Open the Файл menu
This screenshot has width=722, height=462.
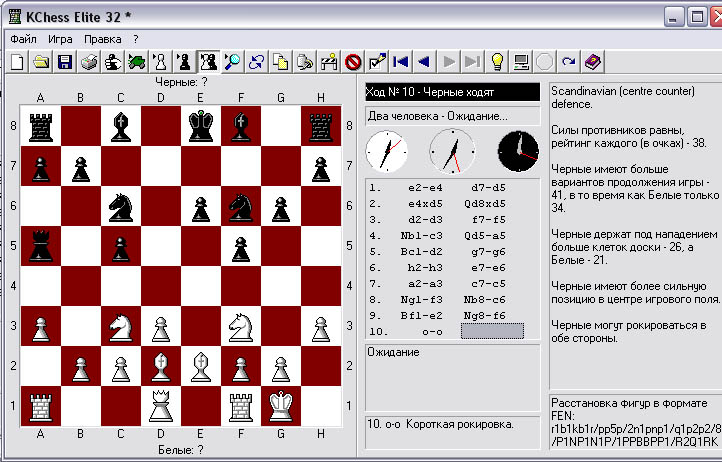[23, 39]
